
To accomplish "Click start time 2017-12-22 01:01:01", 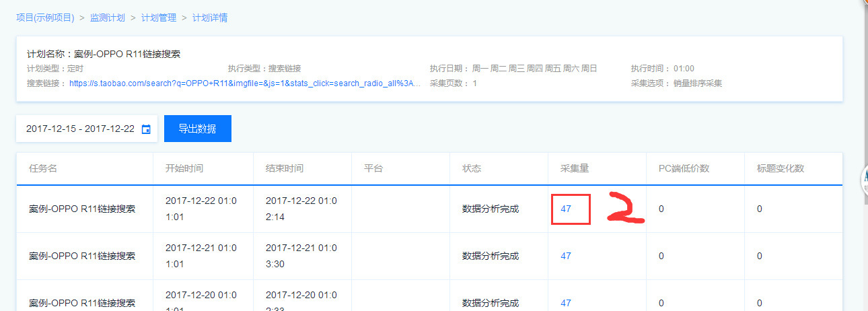I will pyautogui.click(x=201, y=209).
